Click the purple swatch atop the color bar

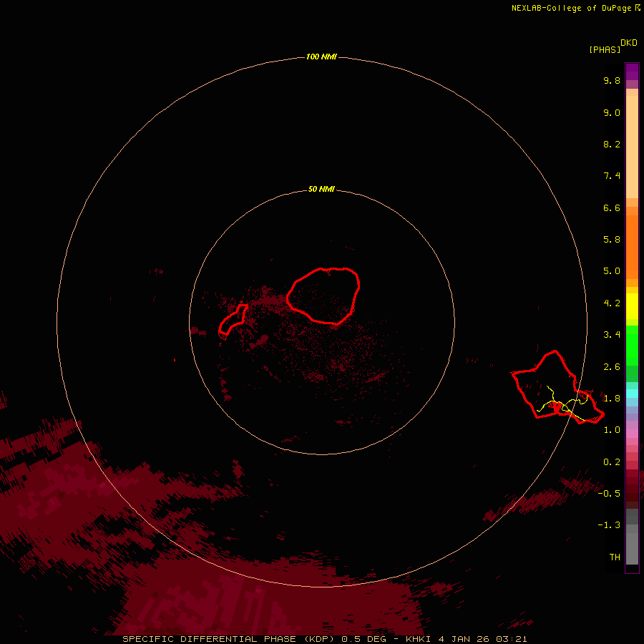(x=632, y=72)
